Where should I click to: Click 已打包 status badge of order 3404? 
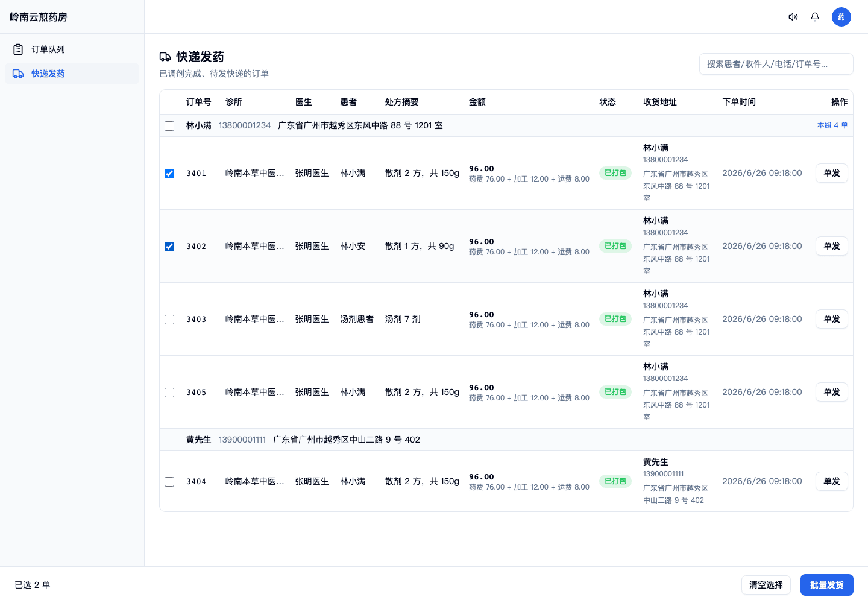615,481
